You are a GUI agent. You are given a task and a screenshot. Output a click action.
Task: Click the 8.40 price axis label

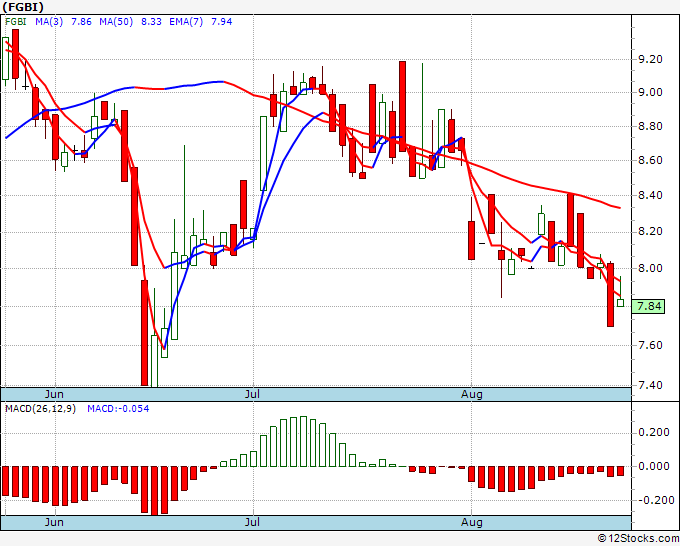pyautogui.click(x=650, y=196)
